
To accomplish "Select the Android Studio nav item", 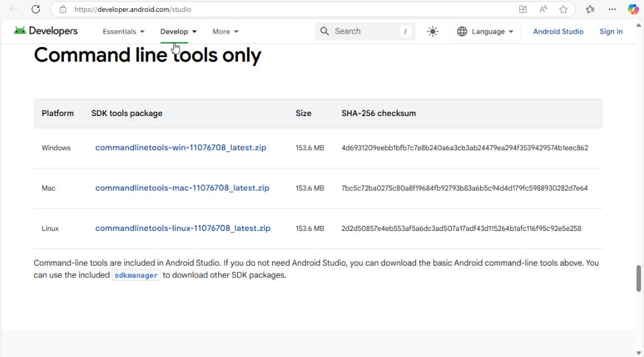I will [x=558, y=31].
